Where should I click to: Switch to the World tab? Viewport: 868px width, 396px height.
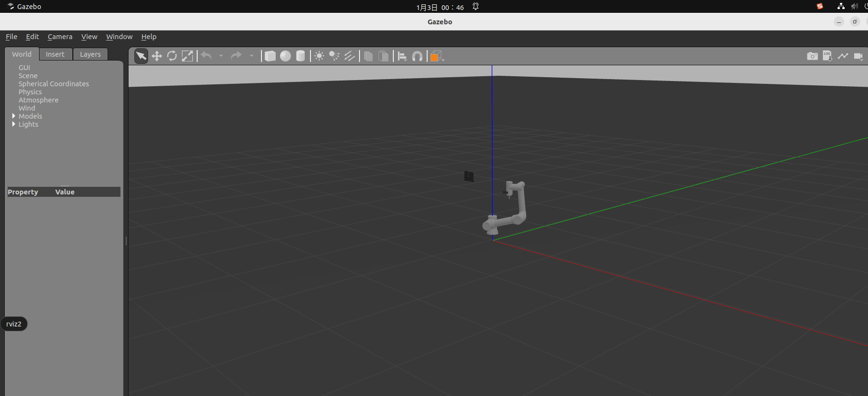(x=22, y=54)
